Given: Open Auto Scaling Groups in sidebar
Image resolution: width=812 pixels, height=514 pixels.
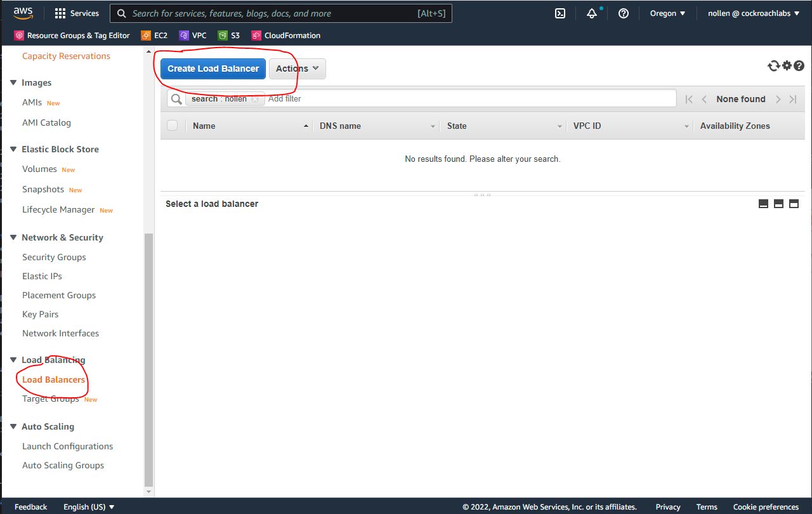Looking at the screenshot, I should click(x=63, y=465).
